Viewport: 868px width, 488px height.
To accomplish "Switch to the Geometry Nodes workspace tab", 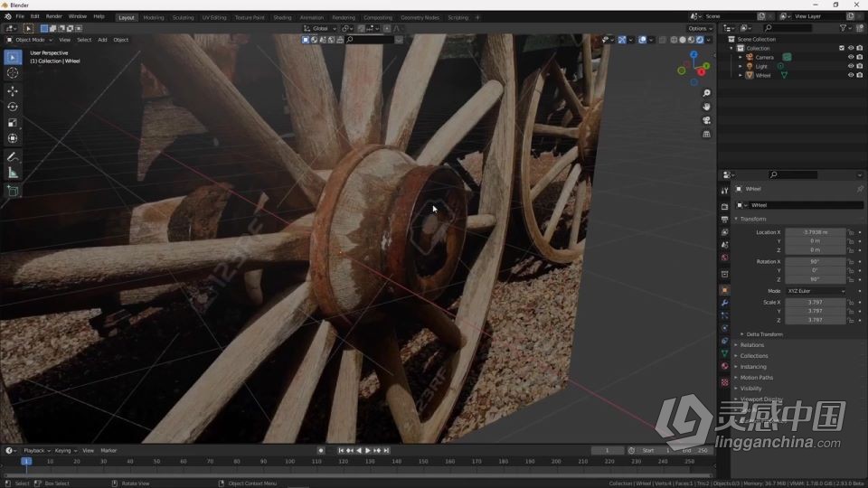I will click(x=420, y=17).
